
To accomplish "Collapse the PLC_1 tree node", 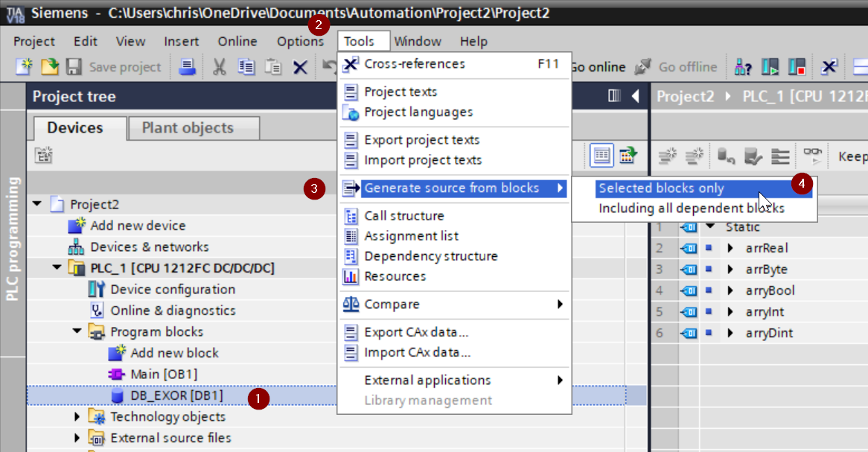I will (57, 267).
